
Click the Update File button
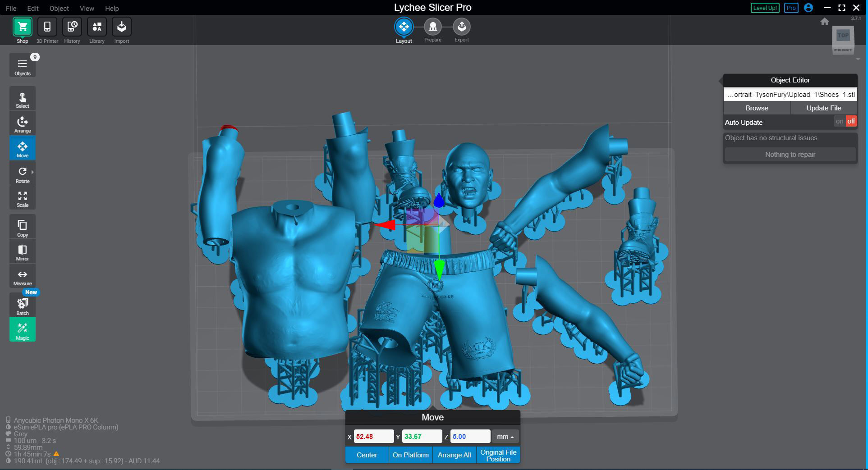(x=823, y=108)
